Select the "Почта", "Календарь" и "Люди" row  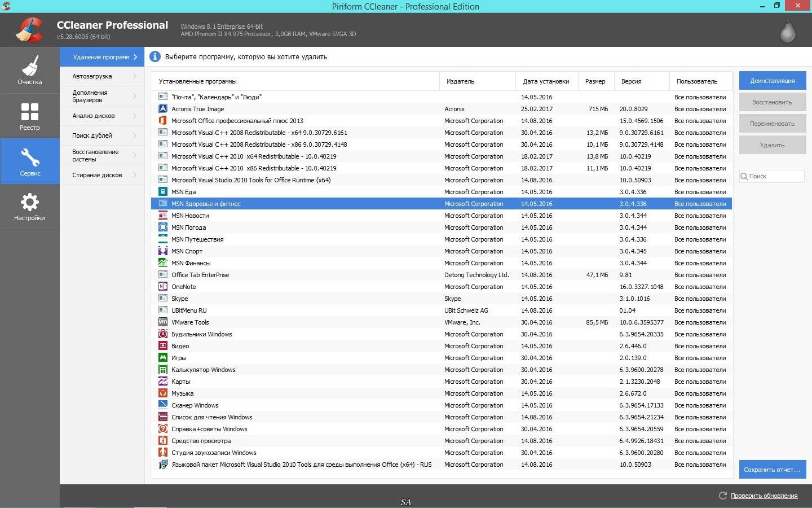pyautogui.click(x=442, y=97)
